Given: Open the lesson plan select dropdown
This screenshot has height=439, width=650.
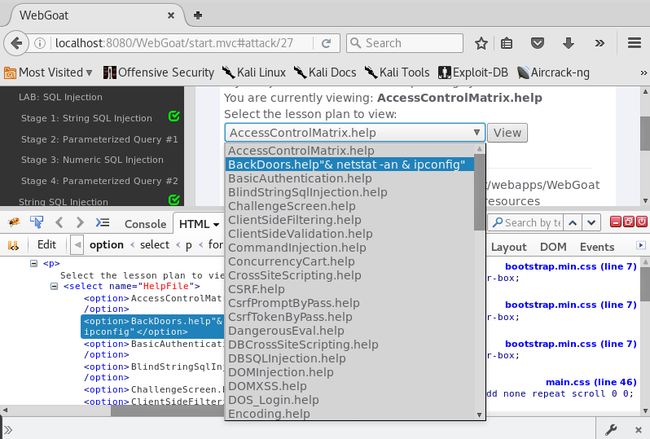Looking at the screenshot, I should pyautogui.click(x=355, y=133).
